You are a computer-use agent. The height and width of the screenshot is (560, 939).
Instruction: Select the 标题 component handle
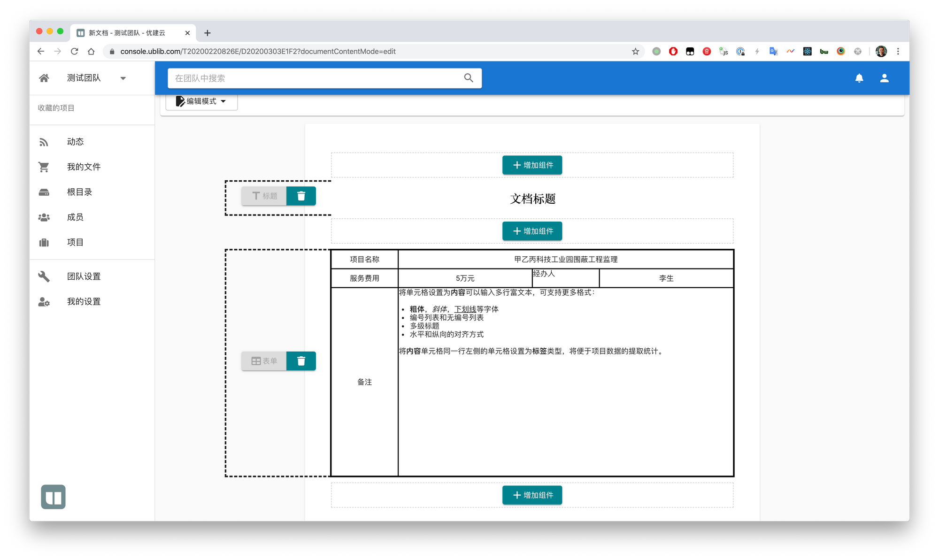point(264,196)
